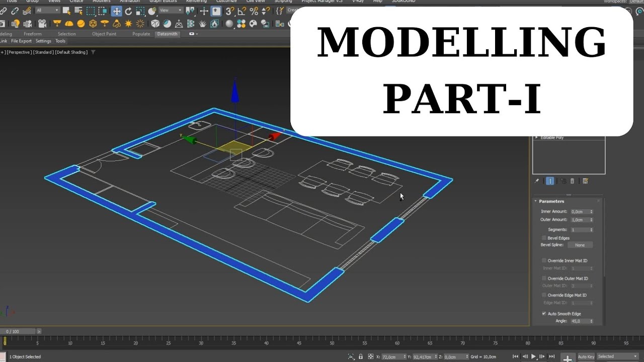Play the animation
Screen dimensions: 644x362
point(533,356)
